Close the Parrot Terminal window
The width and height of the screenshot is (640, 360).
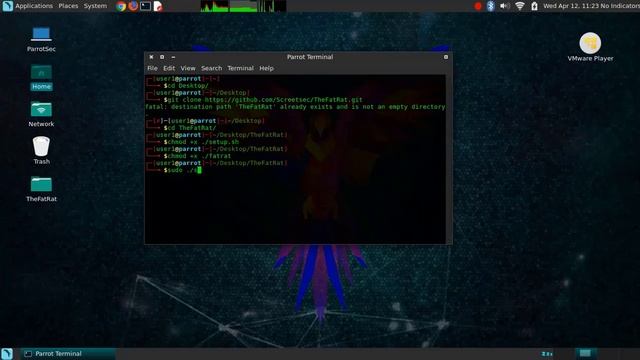point(151,57)
